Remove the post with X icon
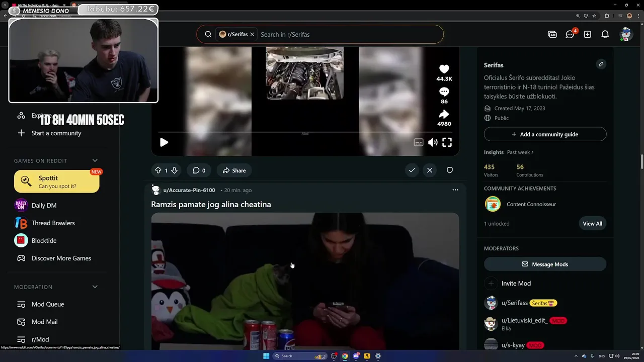The image size is (644, 362). coord(429,170)
